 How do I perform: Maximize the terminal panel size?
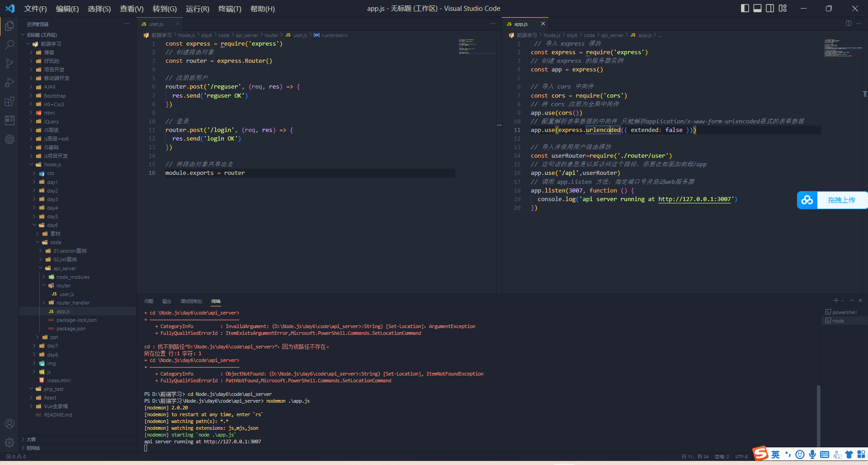click(852, 301)
